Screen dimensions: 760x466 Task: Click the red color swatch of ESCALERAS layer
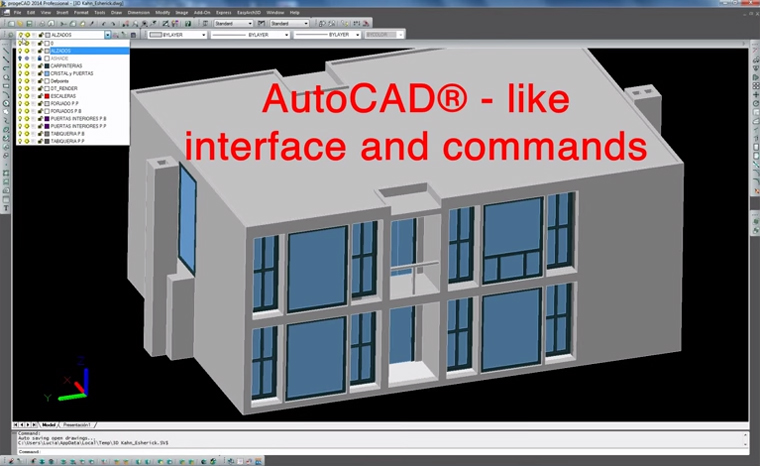tap(47, 96)
